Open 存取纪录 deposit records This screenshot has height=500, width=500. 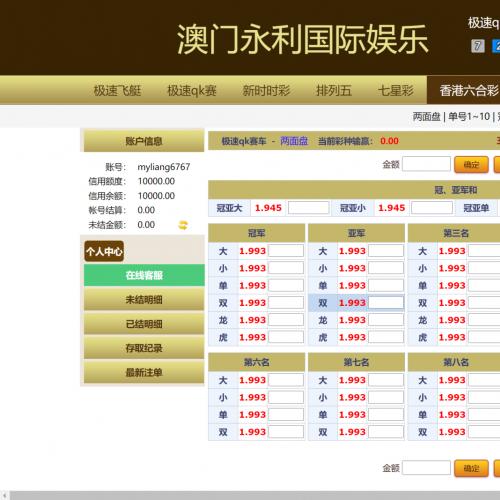tap(144, 348)
